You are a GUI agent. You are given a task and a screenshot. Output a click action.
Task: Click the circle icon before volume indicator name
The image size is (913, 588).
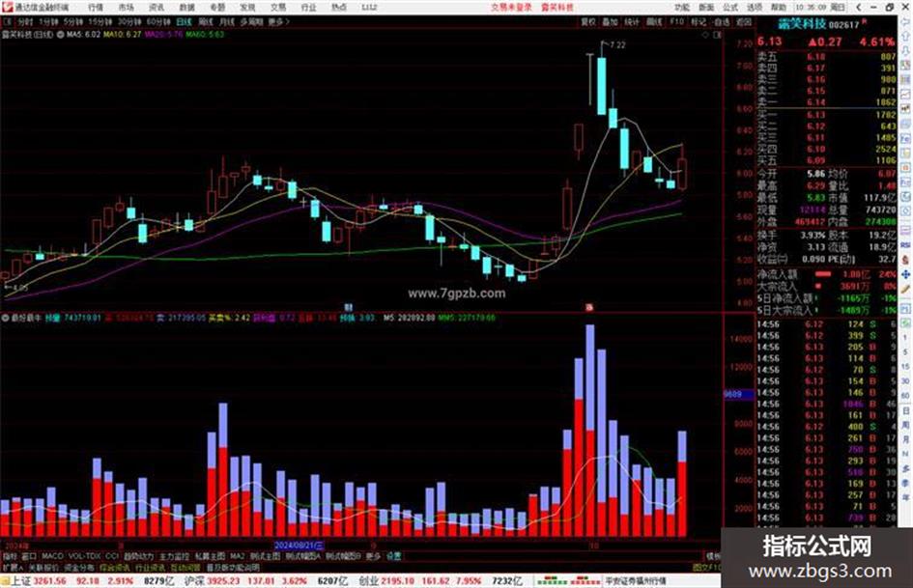[5, 318]
